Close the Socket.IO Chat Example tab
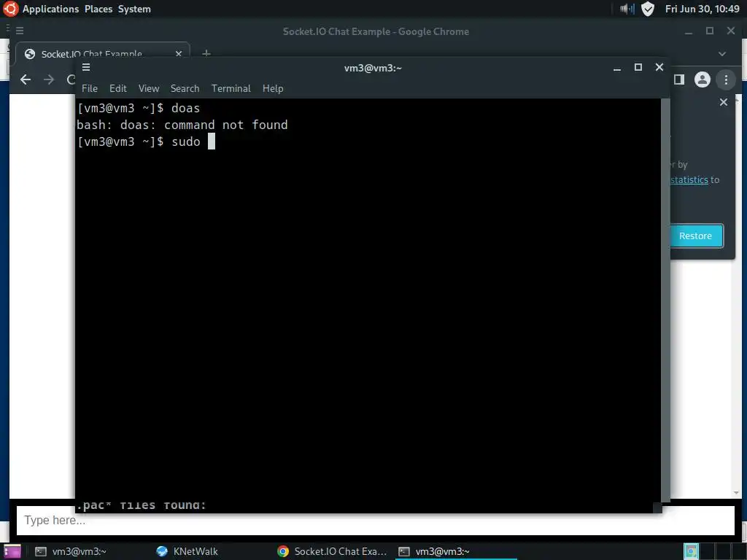This screenshot has width=747, height=560. (179, 54)
